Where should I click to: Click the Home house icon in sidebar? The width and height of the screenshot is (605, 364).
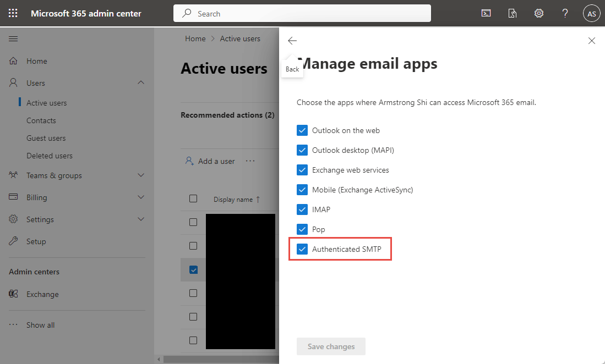point(13,61)
